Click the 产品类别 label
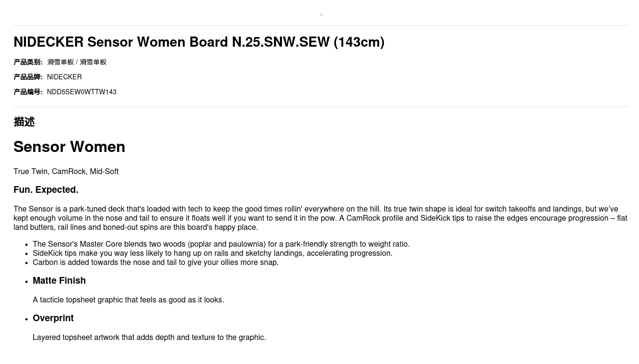The width and height of the screenshot is (639, 364). click(28, 62)
